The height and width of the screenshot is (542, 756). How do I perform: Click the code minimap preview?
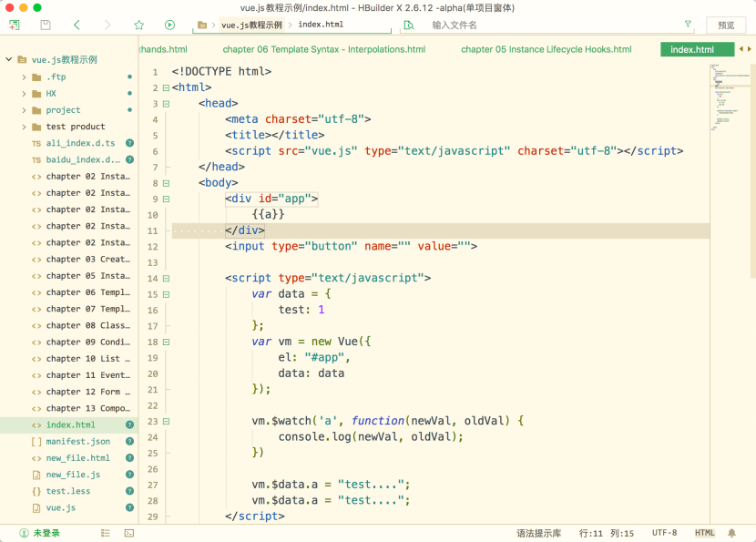[x=730, y=97]
